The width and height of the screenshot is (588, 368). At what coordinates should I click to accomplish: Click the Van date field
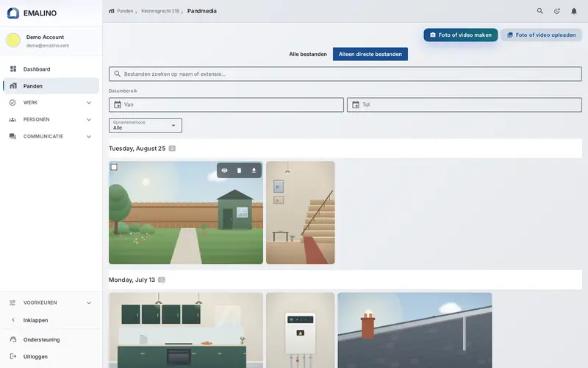[226, 105]
